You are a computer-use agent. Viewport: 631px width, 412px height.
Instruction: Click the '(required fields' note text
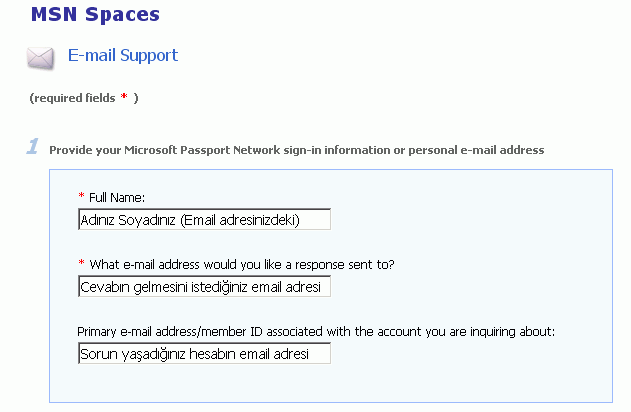72,98
